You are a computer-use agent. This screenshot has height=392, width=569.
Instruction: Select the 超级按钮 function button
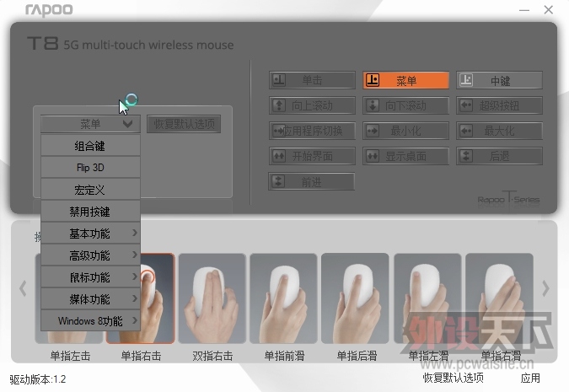[499, 105]
